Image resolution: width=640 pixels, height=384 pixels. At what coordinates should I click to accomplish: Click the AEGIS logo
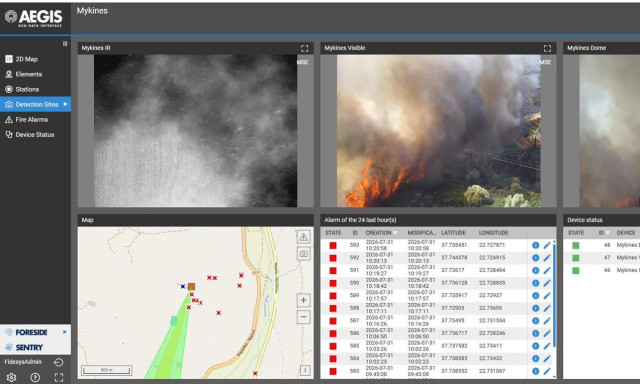pyautogui.click(x=34, y=18)
